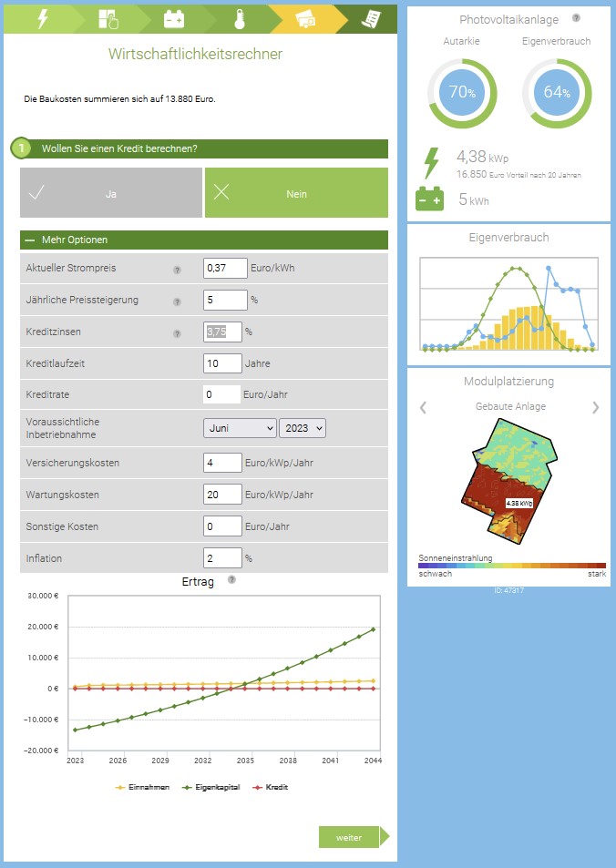
Task: Go to the lightning bolt electricity step
Action: coord(43,19)
